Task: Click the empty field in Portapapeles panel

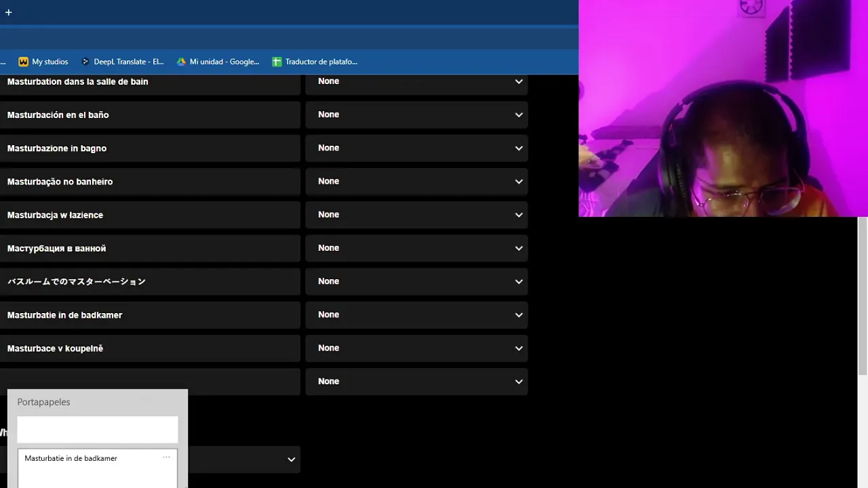Action: click(98, 430)
